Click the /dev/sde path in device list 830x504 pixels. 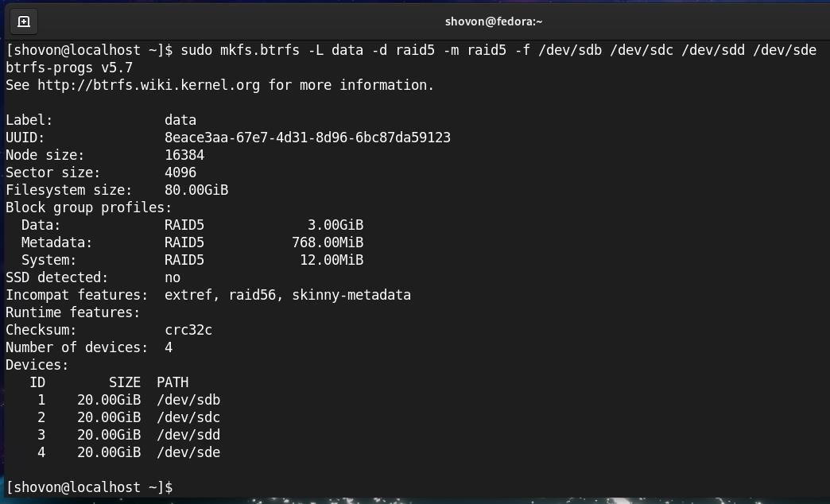(188, 452)
